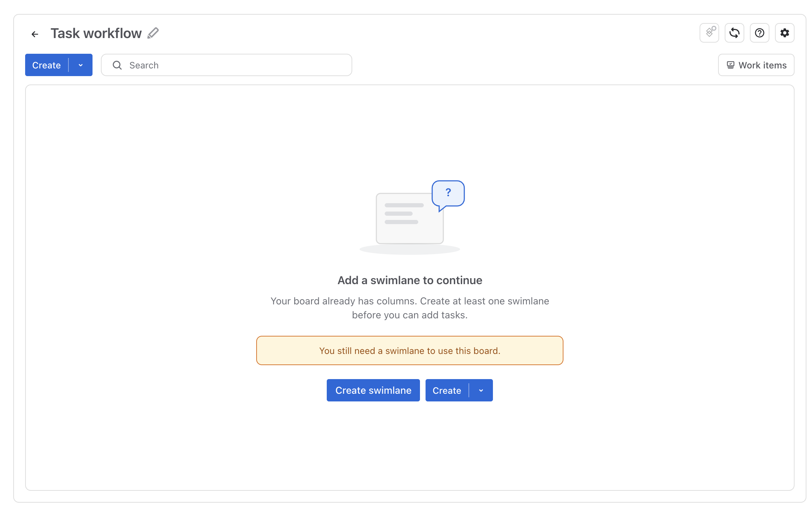The image size is (812, 525).
Task: Open help via the question mark icon
Action: [759, 33]
